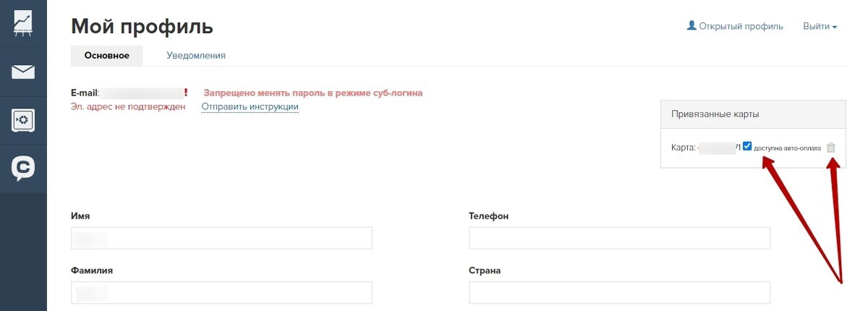Image resolution: width=868 pixels, height=311 pixels.
Task: Open the chat bubble icon in sidebar
Action: click(23, 169)
